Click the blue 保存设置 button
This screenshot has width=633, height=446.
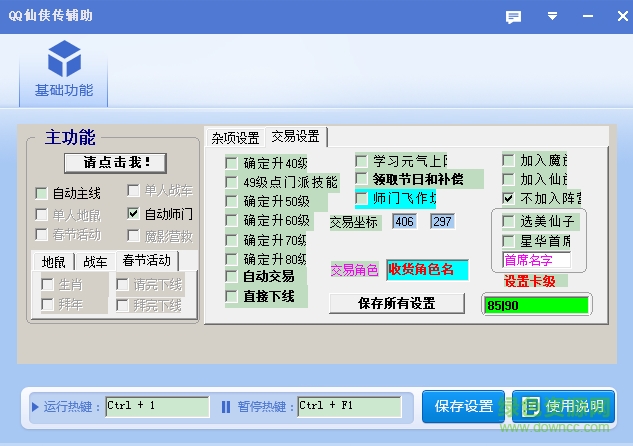463,406
